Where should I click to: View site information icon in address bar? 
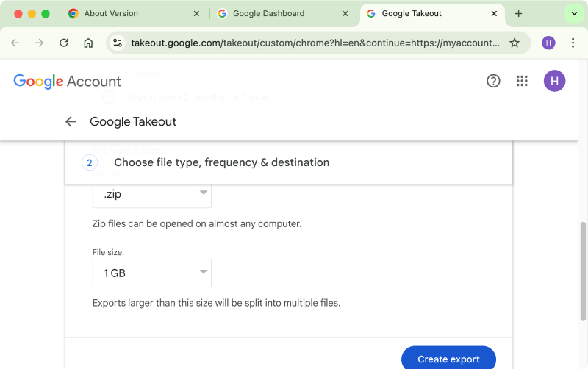tap(118, 43)
